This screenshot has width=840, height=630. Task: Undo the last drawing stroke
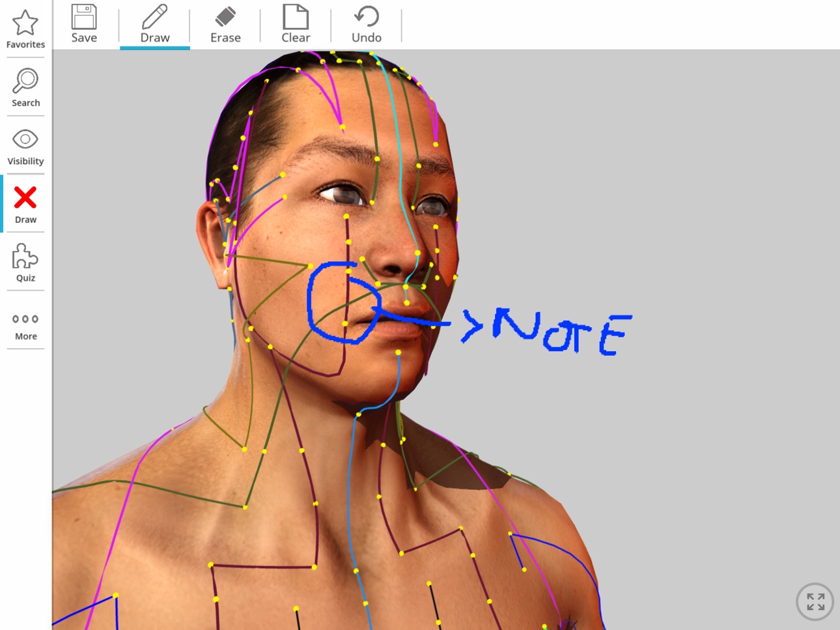click(x=367, y=24)
